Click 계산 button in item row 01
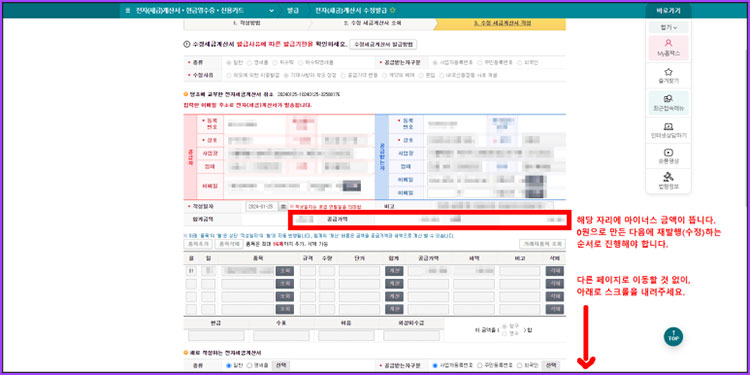 [x=394, y=271]
